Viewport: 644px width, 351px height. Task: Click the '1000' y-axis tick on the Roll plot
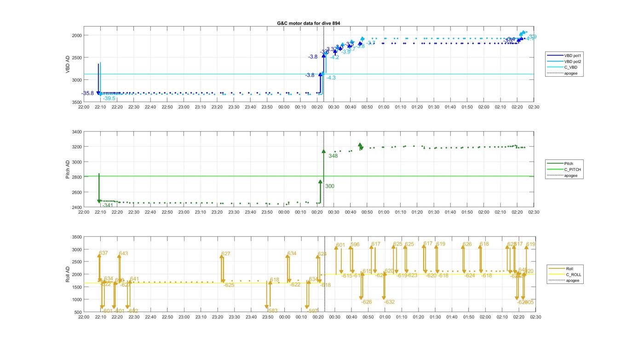[77, 300]
